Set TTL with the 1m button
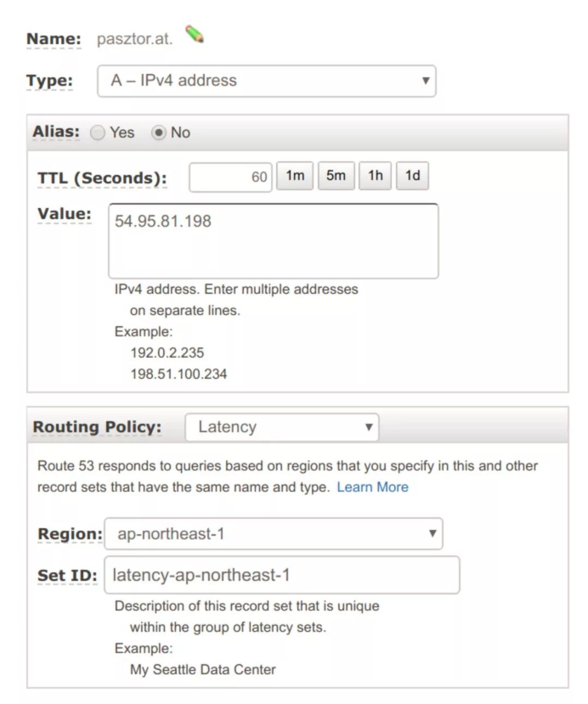Viewport: 588px width, 704px height. [x=295, y=176]
